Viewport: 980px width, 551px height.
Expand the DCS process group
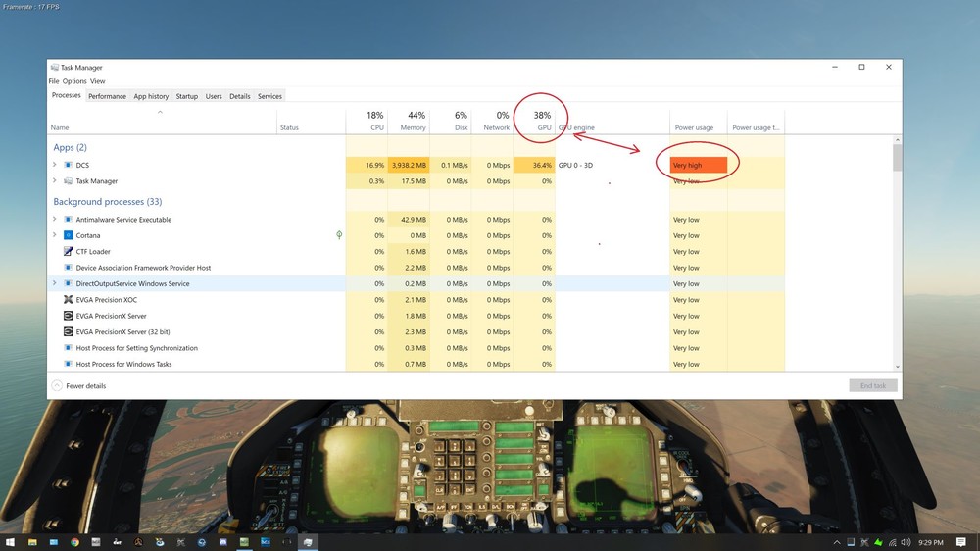(54, 165)
